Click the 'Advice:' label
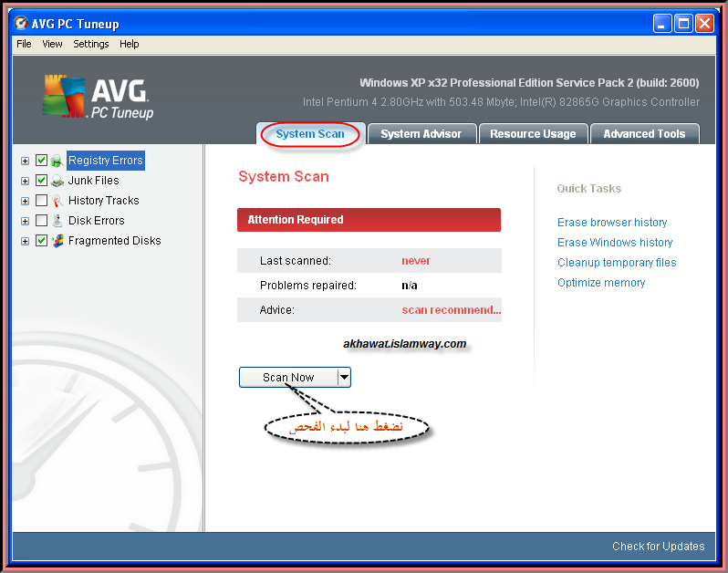The height and width of the screenshot is (573, 728). point(276,309)
